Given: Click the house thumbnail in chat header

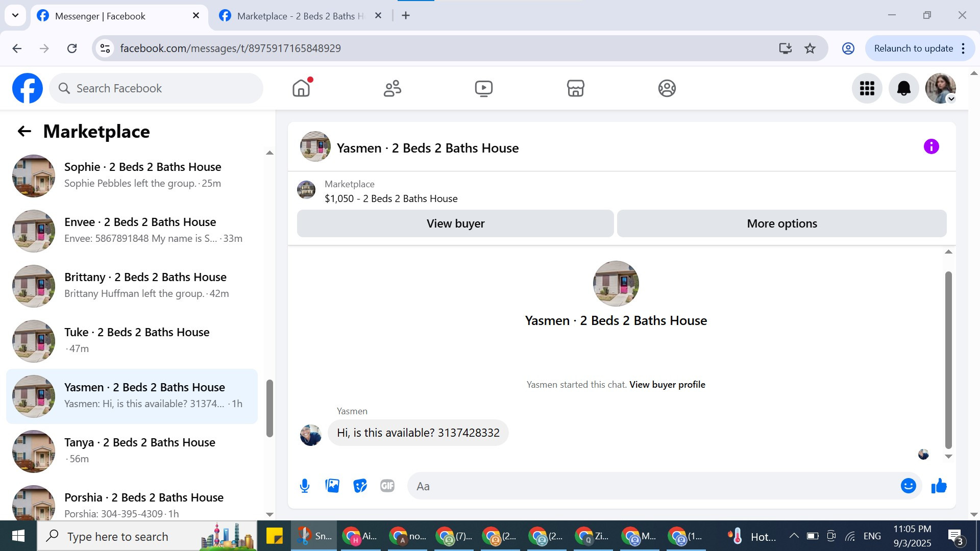Looking at the screenshot, I should [315, 147].
